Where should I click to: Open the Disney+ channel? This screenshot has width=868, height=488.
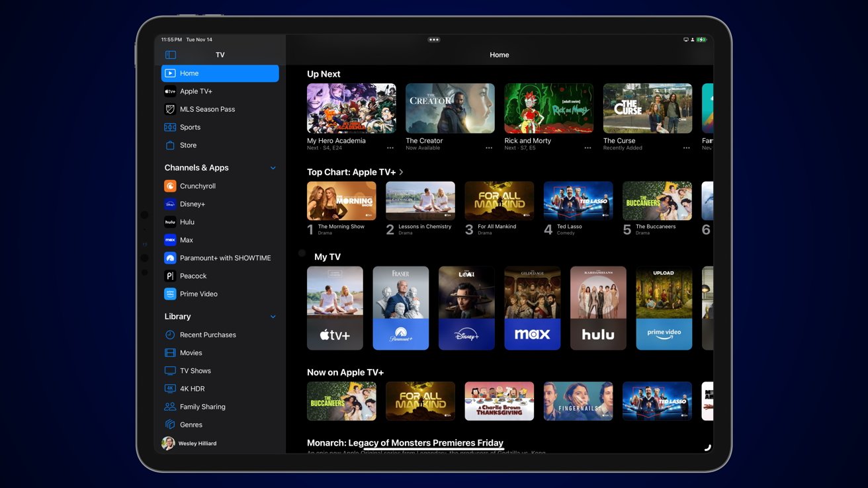click(x=193, y=204)
